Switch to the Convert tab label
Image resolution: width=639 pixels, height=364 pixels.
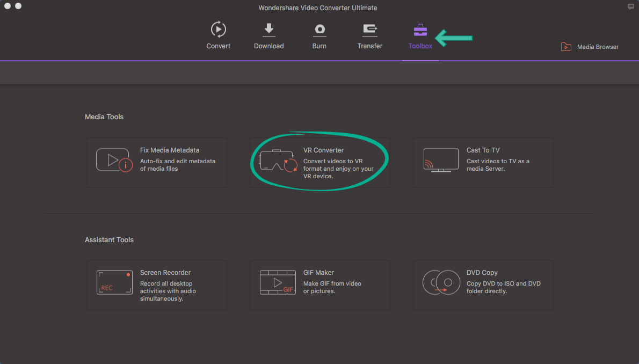click(219, 46)
